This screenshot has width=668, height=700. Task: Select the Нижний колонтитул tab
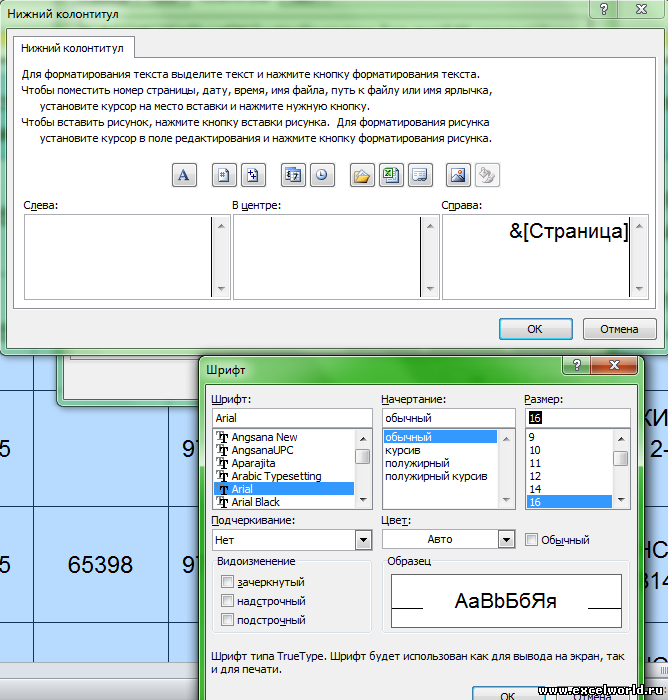tap(73, 47)
